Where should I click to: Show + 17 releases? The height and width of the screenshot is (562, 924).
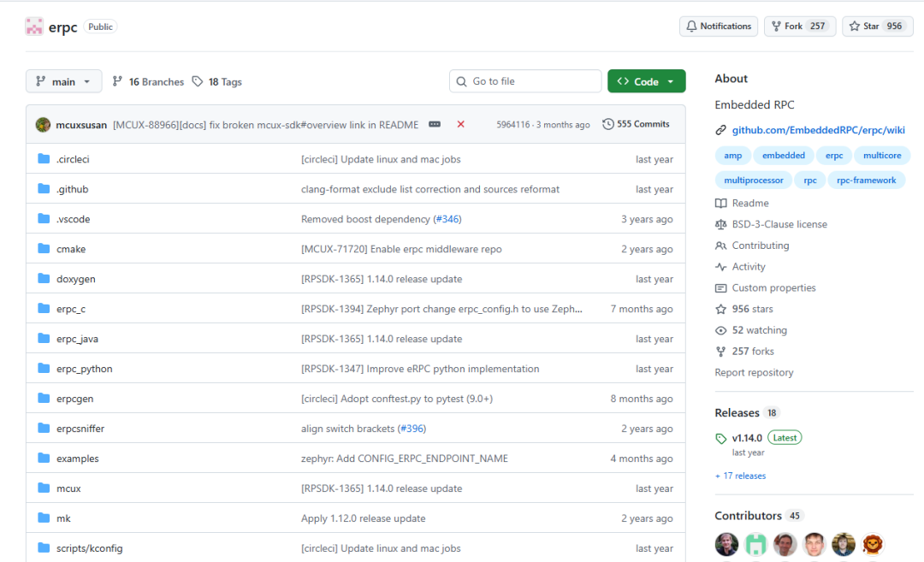click(740, 476)
